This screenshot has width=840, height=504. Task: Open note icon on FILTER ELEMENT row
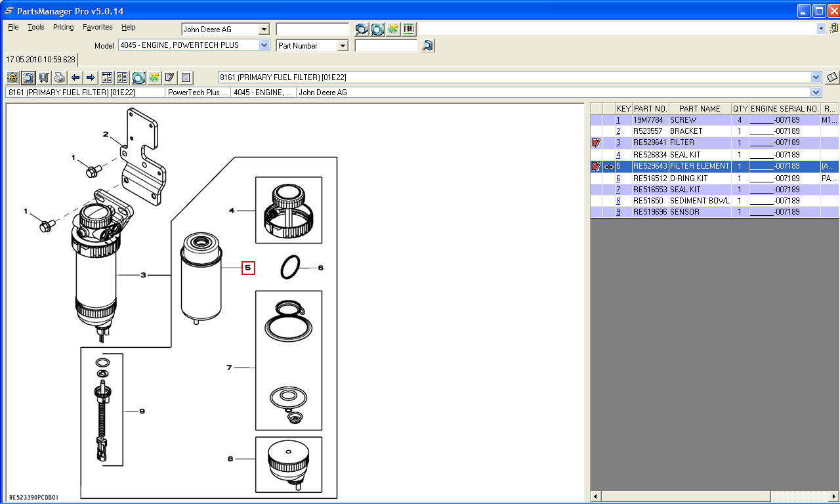(597, 167)
